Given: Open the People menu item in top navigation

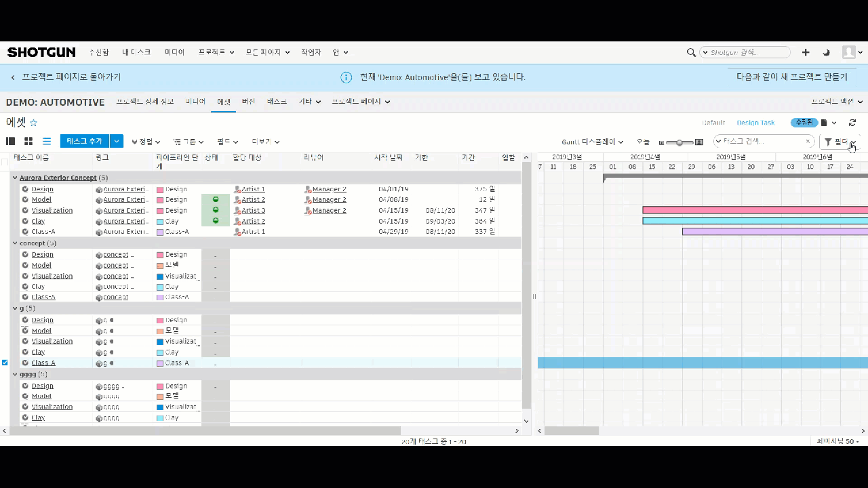Looking at the screenshot, I should [x=311, y=52].
